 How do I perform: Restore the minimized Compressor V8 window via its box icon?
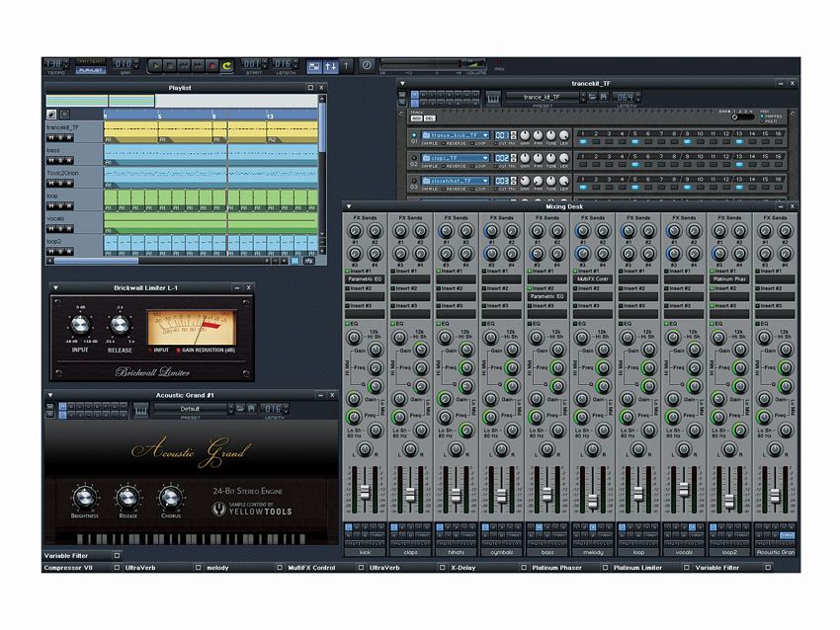(x=117, y=568)
